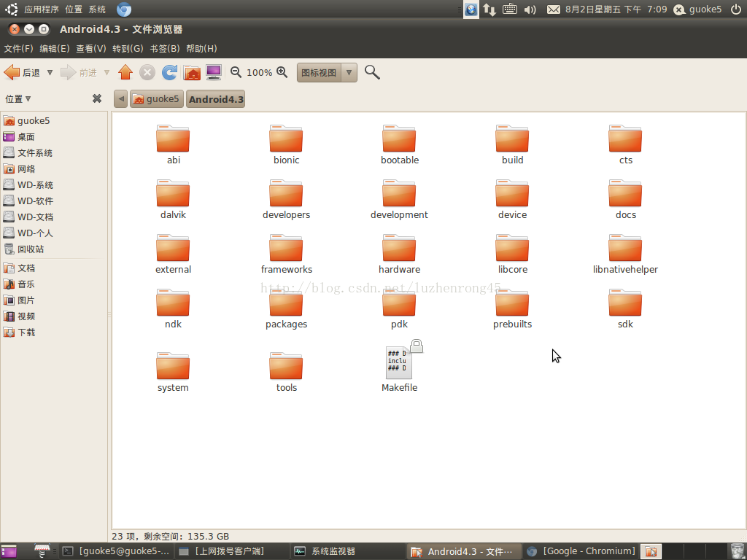Open the 查看(V) menu
The image size is (747, 560).
pos(91,49)
